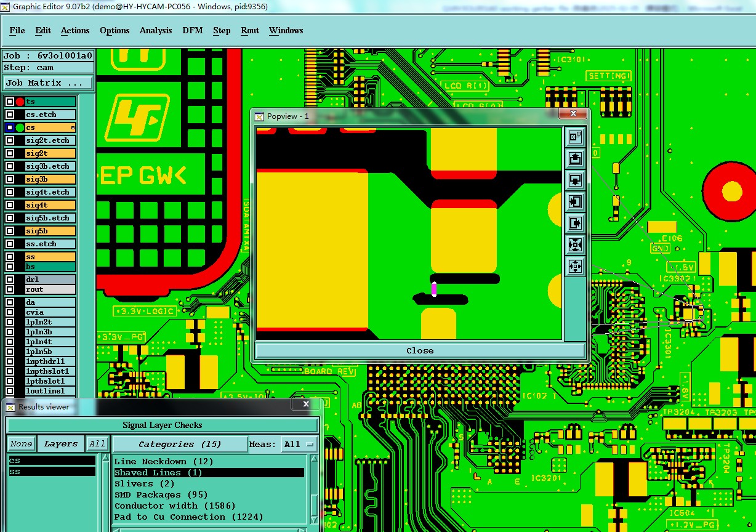Click All next to Layers button

tap(97, 444)
